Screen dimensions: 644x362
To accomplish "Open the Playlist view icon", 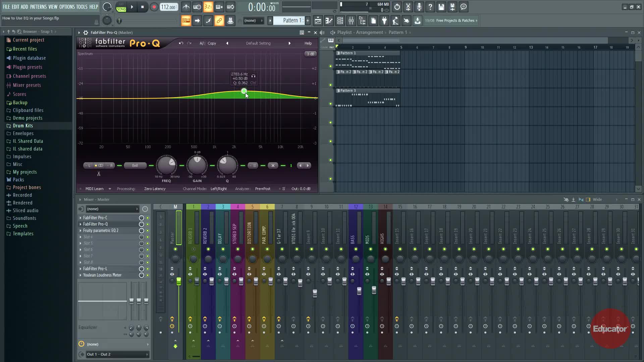I will tap(318, 21).
